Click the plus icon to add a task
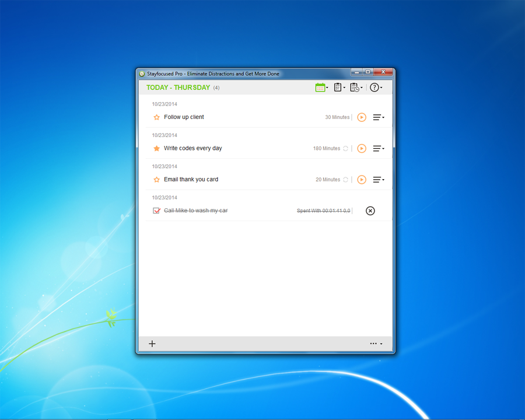Viewport: 525px width, 420px height. (x=152, y=344)
